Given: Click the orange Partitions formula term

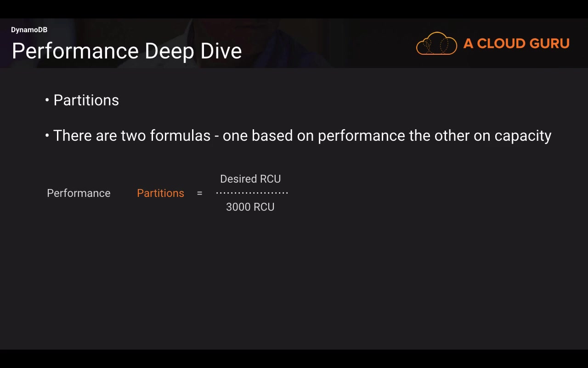Looking at the screenshot, I should click(160, 193).
